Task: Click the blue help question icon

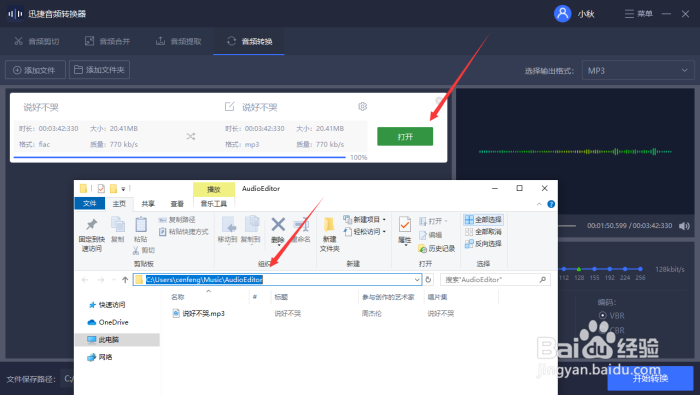Action: coord(551,204)
